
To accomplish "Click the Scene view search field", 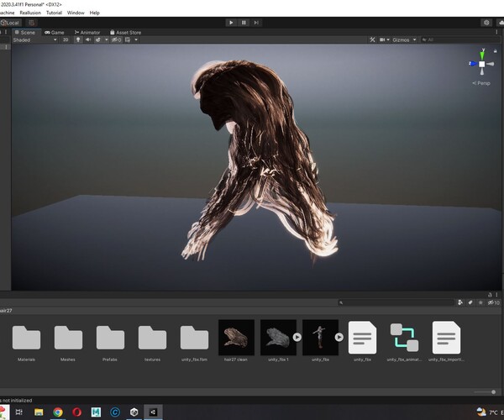I will click(459, 39).
